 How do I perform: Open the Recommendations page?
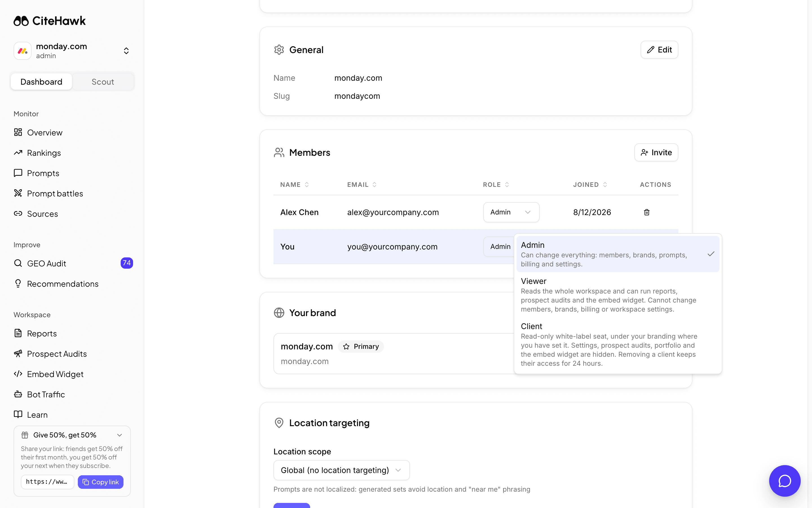(62, 284)
